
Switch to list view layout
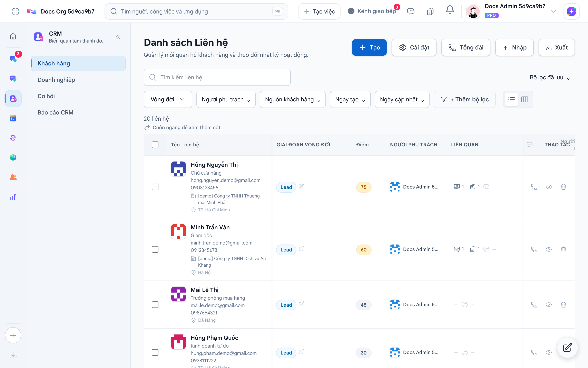pyautogui.click(x=511, y=99)
